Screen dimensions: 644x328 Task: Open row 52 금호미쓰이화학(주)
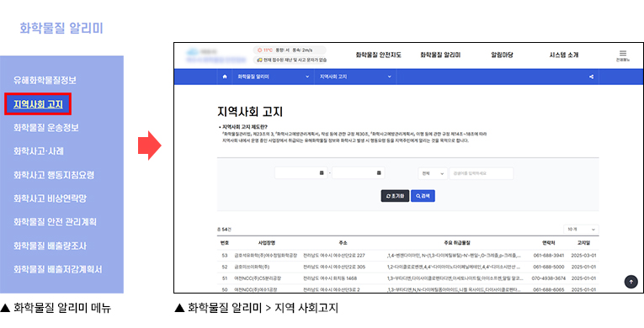(252, 267)
